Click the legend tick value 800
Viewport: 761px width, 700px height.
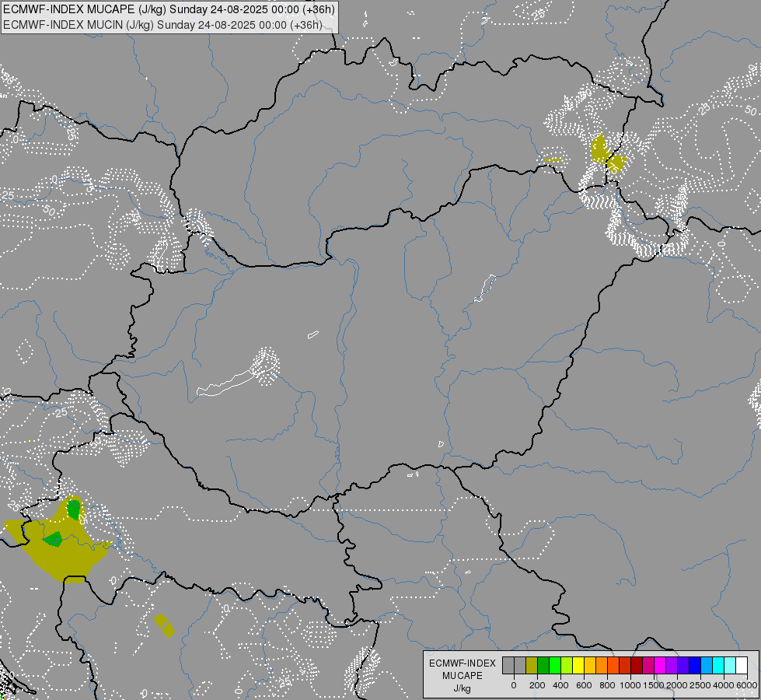click(607, 685)
